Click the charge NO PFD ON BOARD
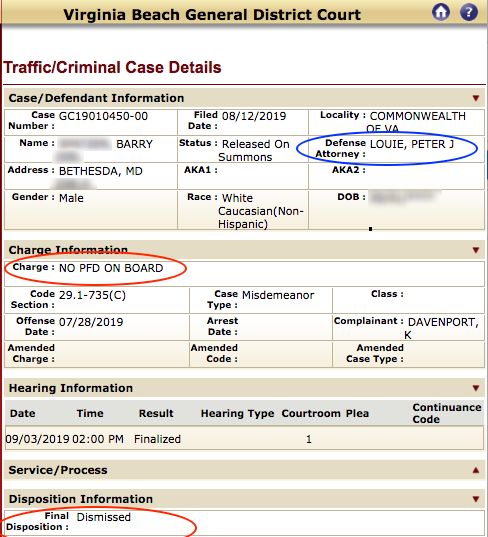Image resolution: width=488 pixels, height=537 pixels. point(111,268)
